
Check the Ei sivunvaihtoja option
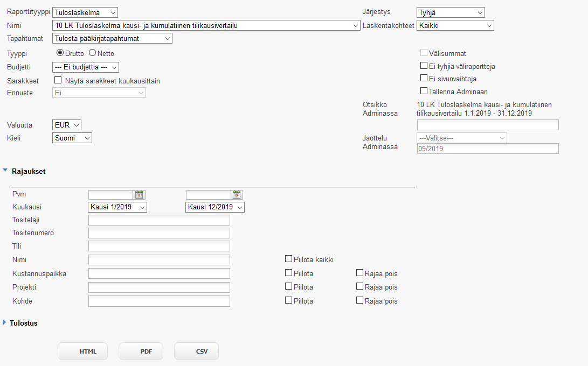pyautogui.click(x=424, y=78)
